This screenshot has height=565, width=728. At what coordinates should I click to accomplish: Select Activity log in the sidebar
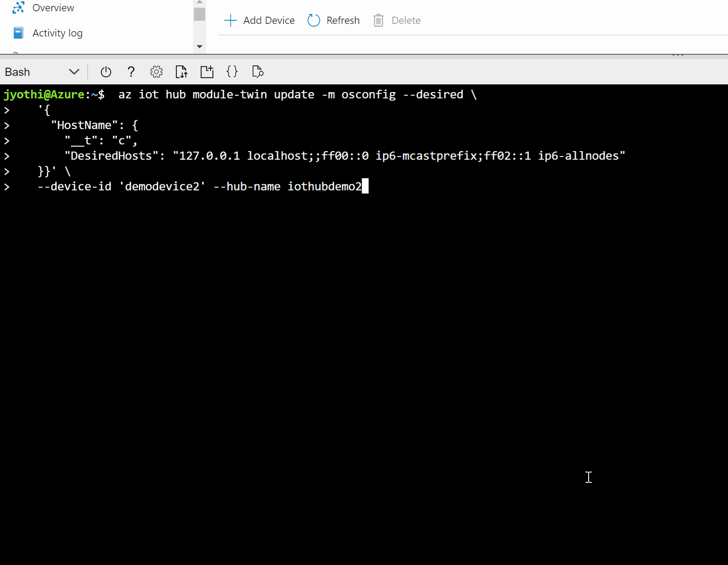point(57,32)
